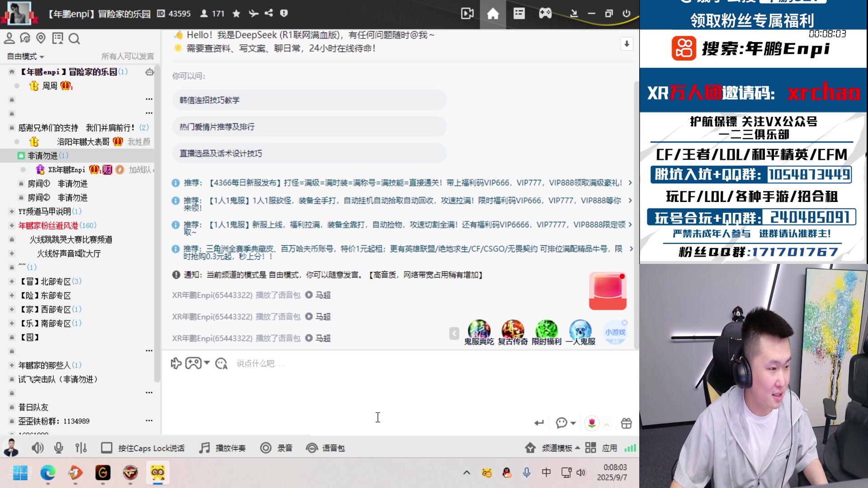Screen dimensions: 868x488
Task: Send a flower gift icon
Action: (x=592, y=423)
